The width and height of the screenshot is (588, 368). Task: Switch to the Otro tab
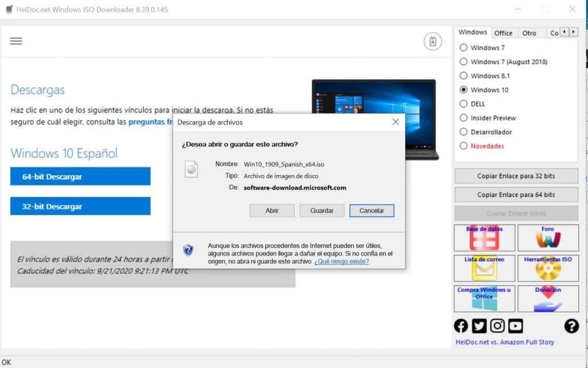pos(529,33)
